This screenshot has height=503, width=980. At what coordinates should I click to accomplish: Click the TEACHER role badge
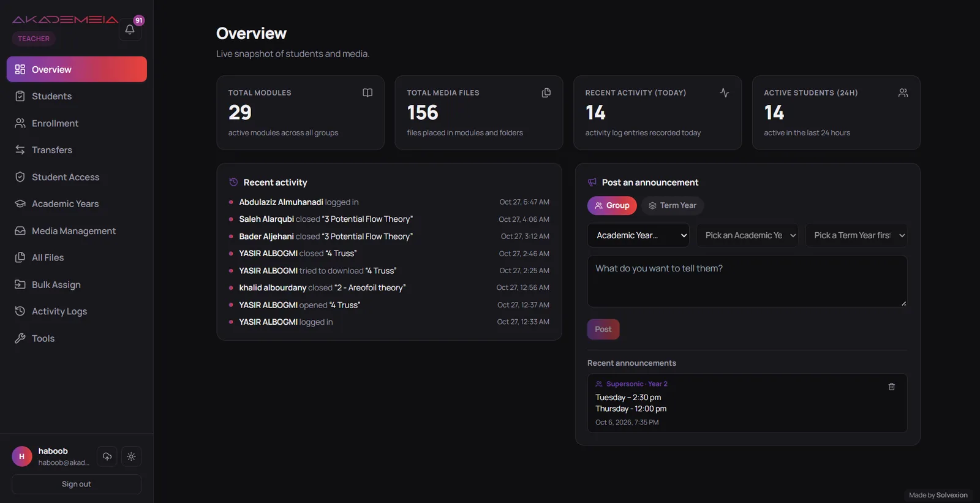click(34, 39)
